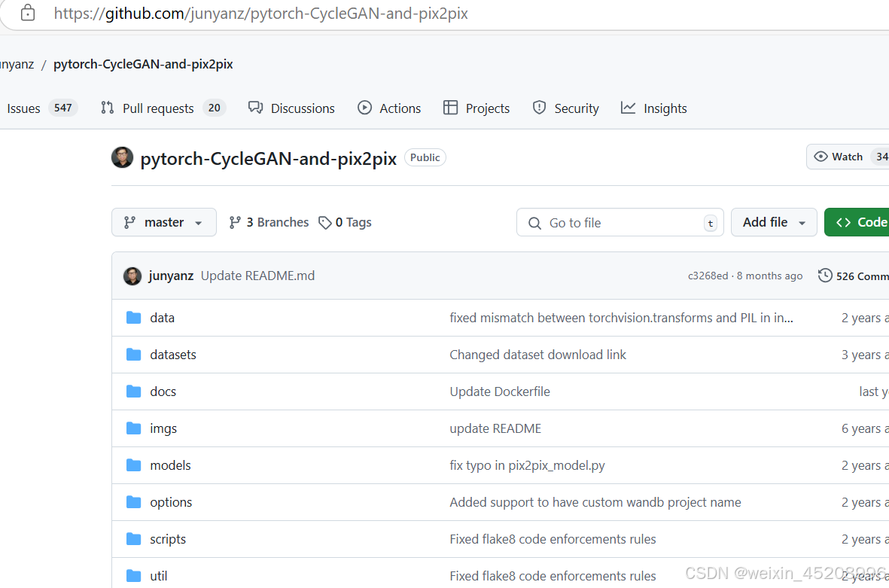The image size is (889, 588).
Task: Open the scripts folder
Action: click(168, 538)
